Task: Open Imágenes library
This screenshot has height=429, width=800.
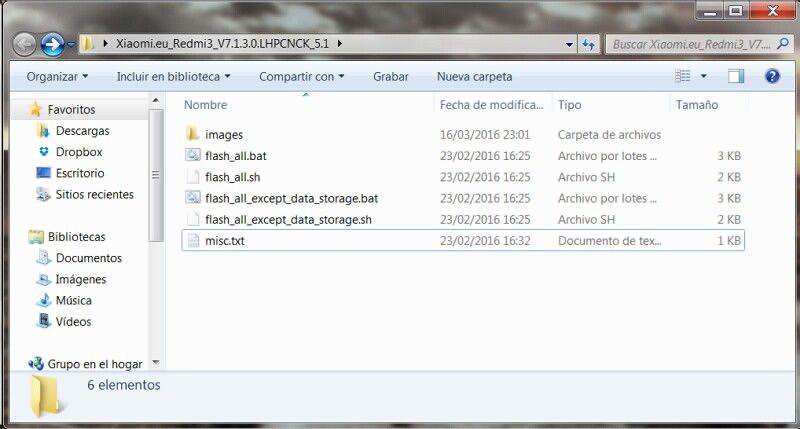Action: coord(81,280)
